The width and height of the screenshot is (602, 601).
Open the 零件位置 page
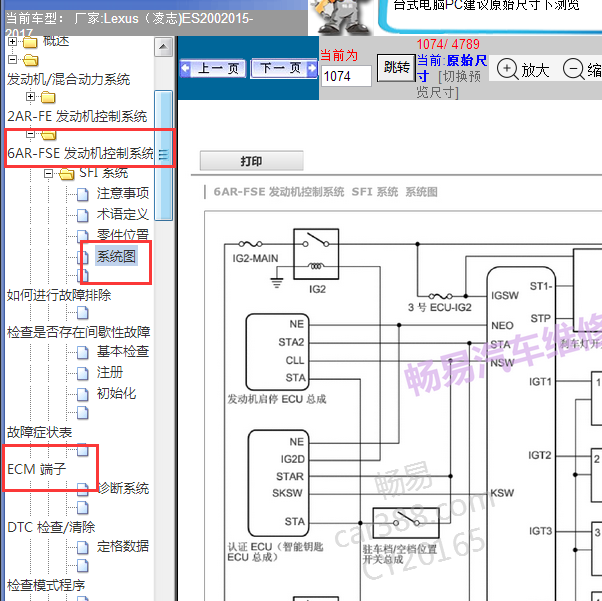(123, 234)
